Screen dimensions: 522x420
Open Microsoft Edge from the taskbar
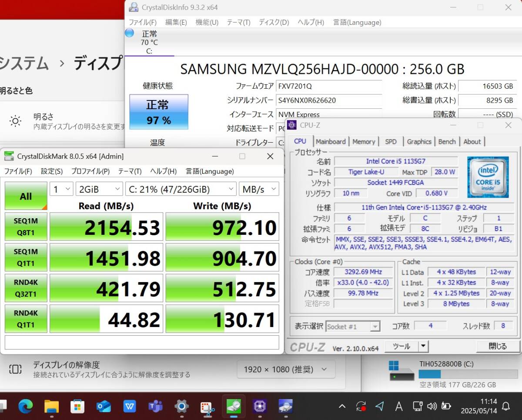[x=26, y=407]
